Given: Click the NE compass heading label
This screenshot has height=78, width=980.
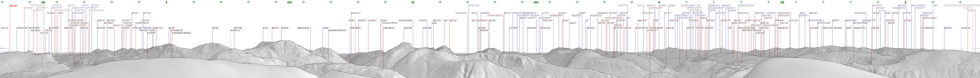Looking at the screenshot, I should coord(782,2).
